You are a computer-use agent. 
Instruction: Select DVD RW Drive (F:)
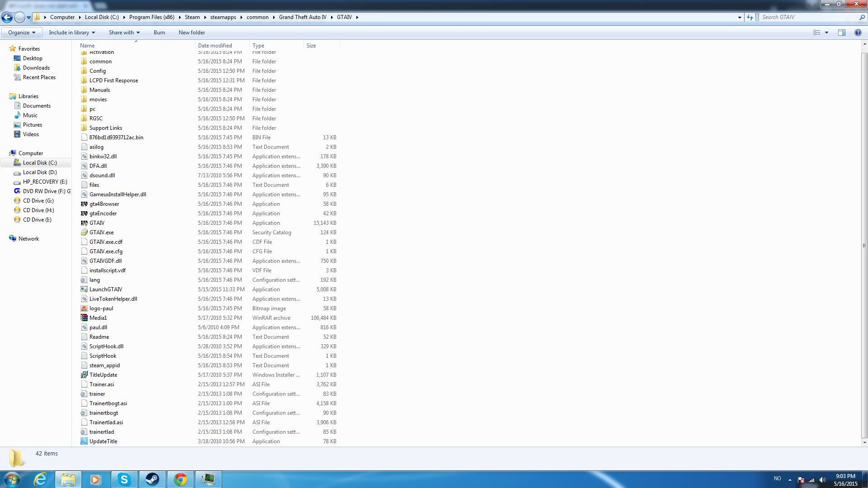42,191
